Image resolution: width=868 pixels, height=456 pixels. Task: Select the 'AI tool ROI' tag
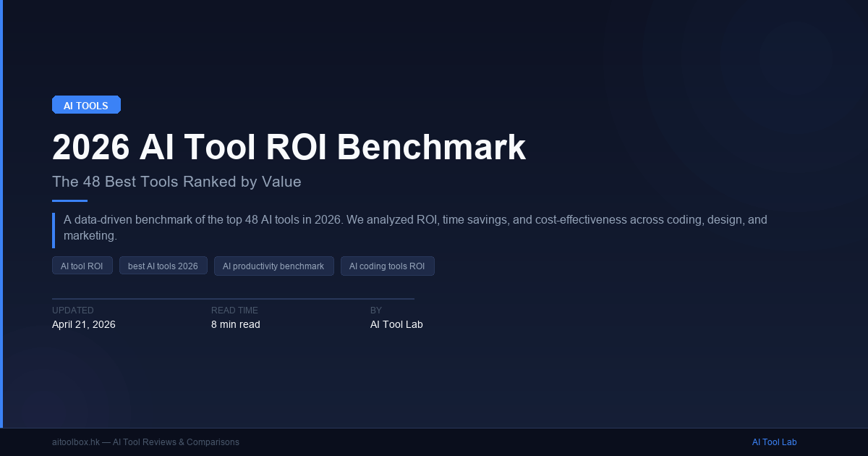[x=82, y=266]
